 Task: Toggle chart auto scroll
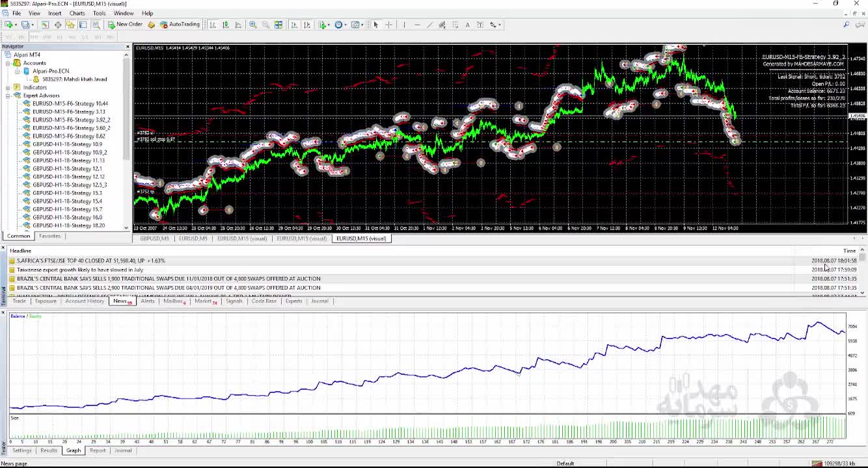click(293, 25)
